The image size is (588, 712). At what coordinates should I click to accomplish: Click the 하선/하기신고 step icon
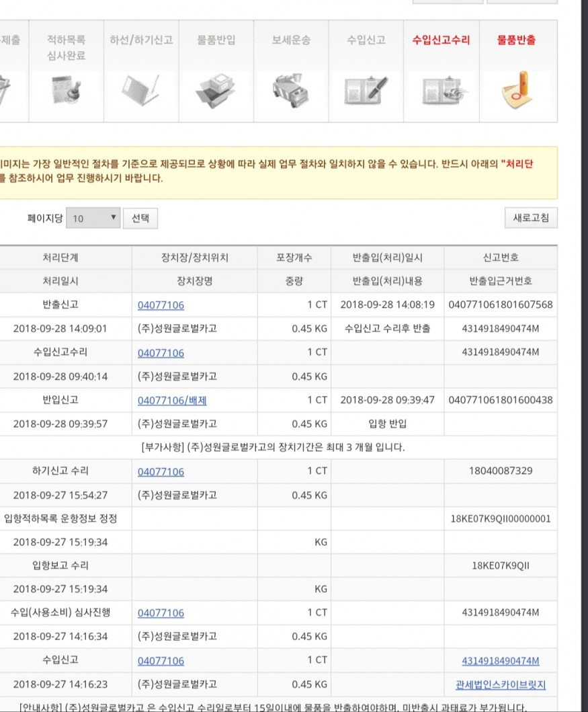(141, 89)
